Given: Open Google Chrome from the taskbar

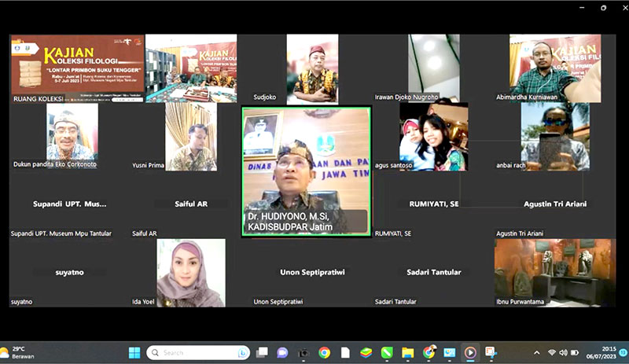Looking at the screenshot, I should (324, 352).
